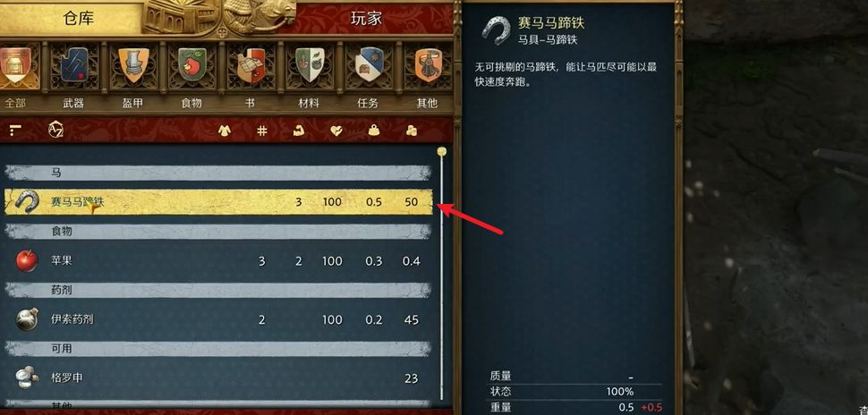The height and width of the screenshot is (415, 868).
Task: Sort items alphabetically with AZ icon
Action: 55,130
